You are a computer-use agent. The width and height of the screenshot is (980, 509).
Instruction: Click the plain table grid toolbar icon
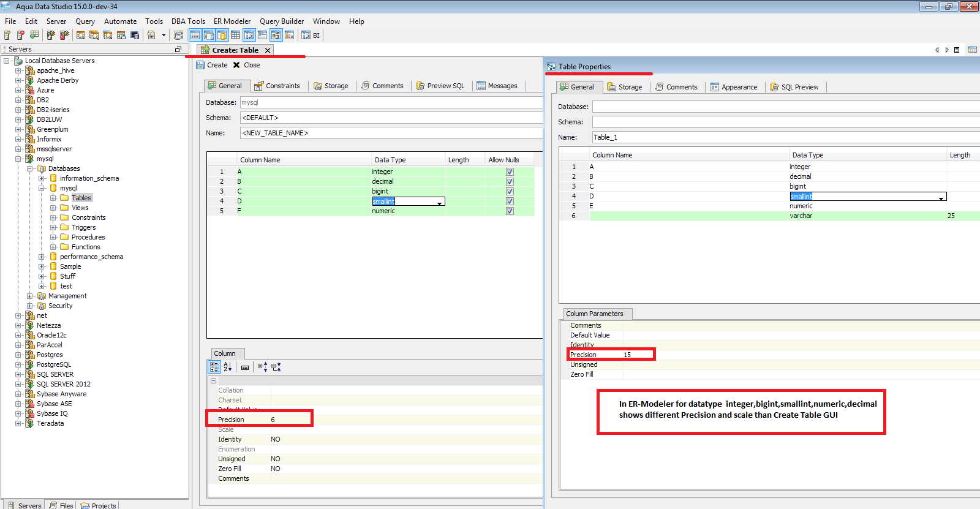pyautogui.click(x=235, y=36)
